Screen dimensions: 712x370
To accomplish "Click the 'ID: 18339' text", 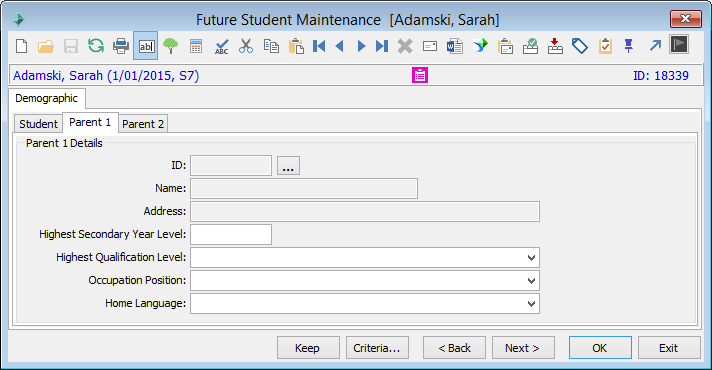I will pos(661,76).
